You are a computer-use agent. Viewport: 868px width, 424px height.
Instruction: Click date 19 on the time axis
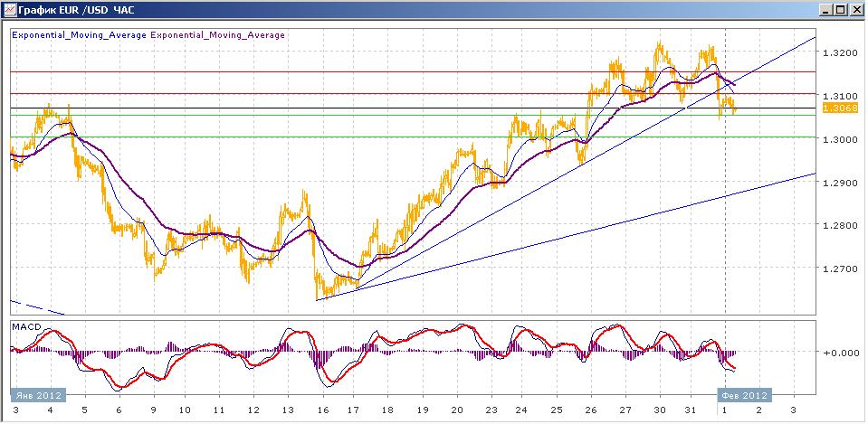pos(423,410)
